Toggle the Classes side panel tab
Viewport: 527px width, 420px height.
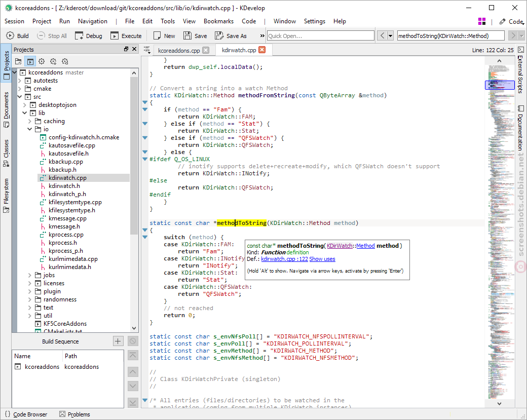(6, 153)
